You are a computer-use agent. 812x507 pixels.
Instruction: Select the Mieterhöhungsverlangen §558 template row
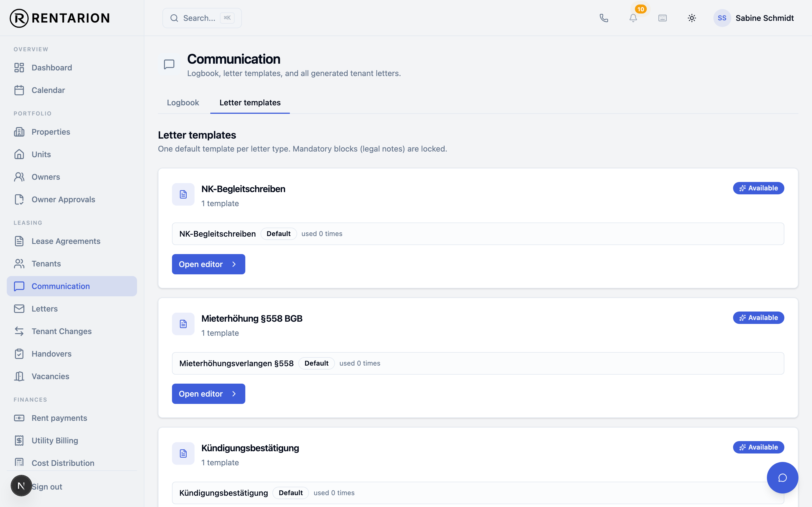point(478,363)
